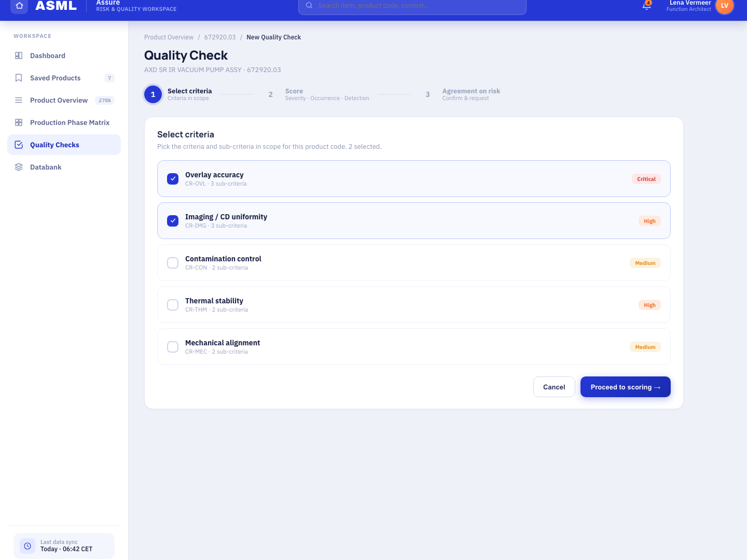Click the CR-MEC sub-criteria text
Viewport: 747px width, 560px height.
(216, 352)
